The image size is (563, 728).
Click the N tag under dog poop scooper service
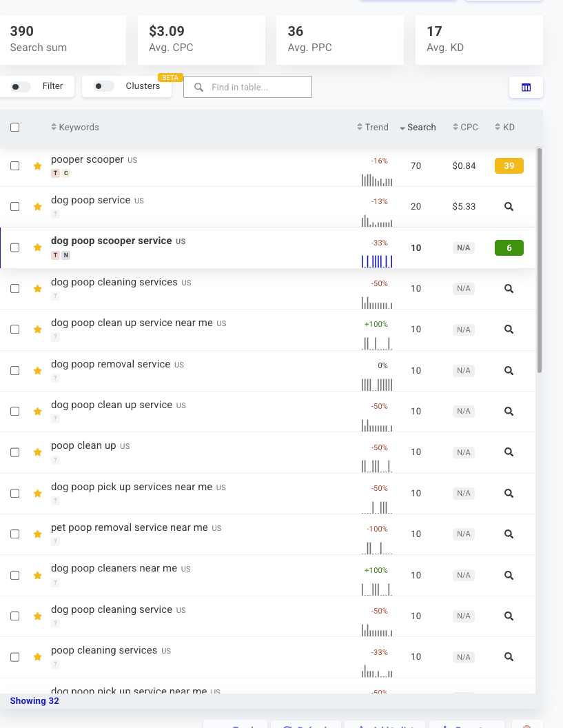66,255
